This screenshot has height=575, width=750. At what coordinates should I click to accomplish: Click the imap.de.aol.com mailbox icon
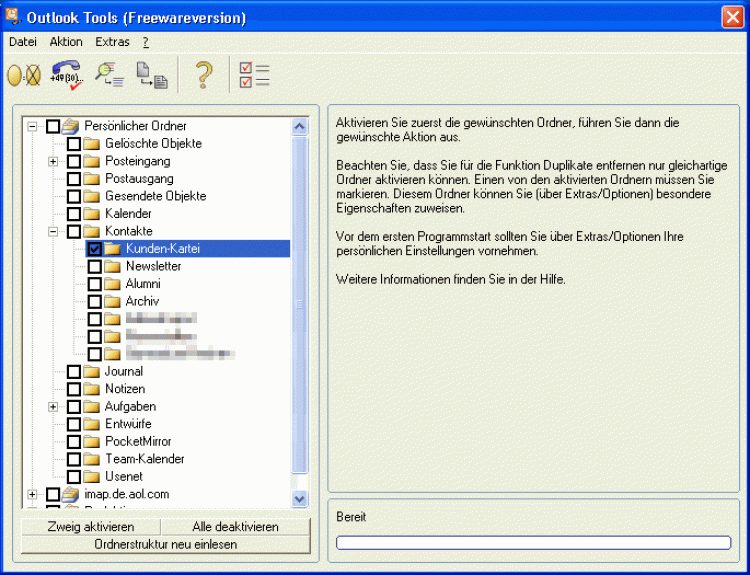point(71,494)
